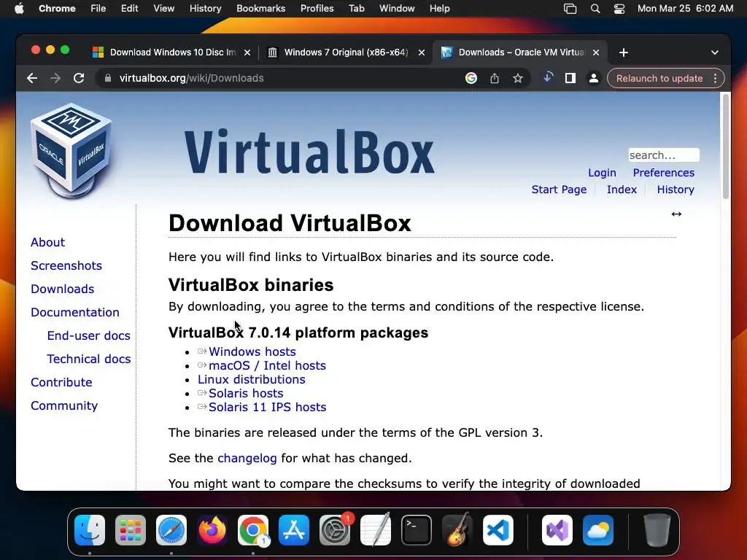Open macOS / Intel hosts link
Screen dimensions: 747x560
[267, 365]
